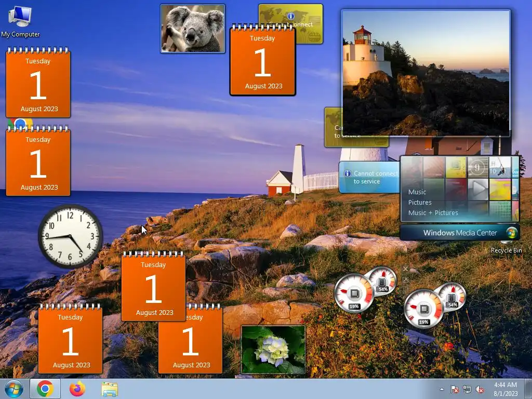Select the partly hidden Chrome desktop icon
The height and width of the screenshot is (399, 532).
point(20,123)
